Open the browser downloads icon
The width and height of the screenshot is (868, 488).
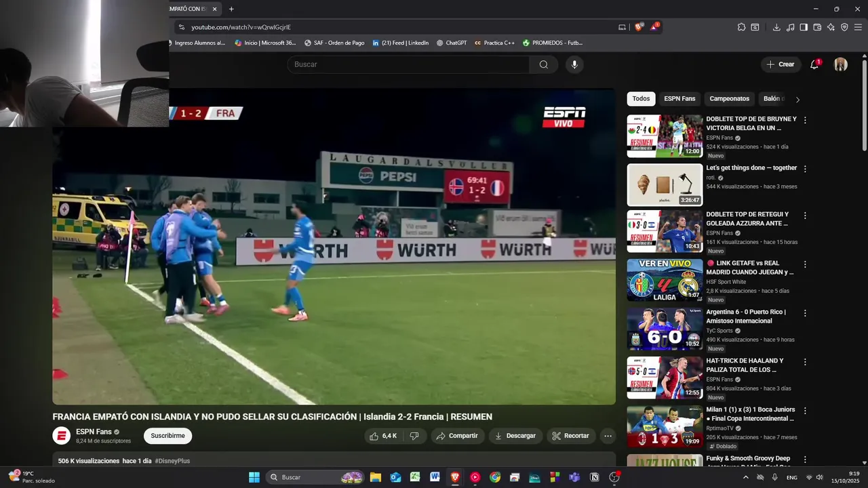pyautogui.click(x=776, y=27)
